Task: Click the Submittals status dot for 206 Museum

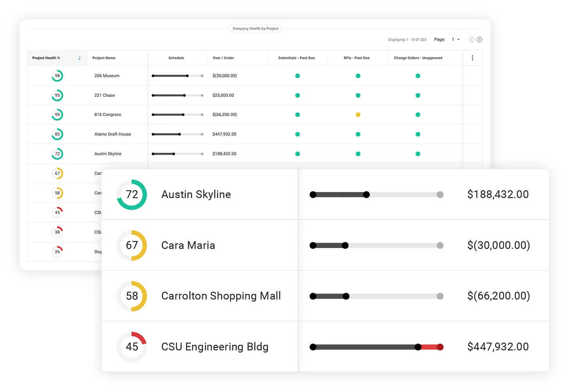Action: tap(297, 76)
